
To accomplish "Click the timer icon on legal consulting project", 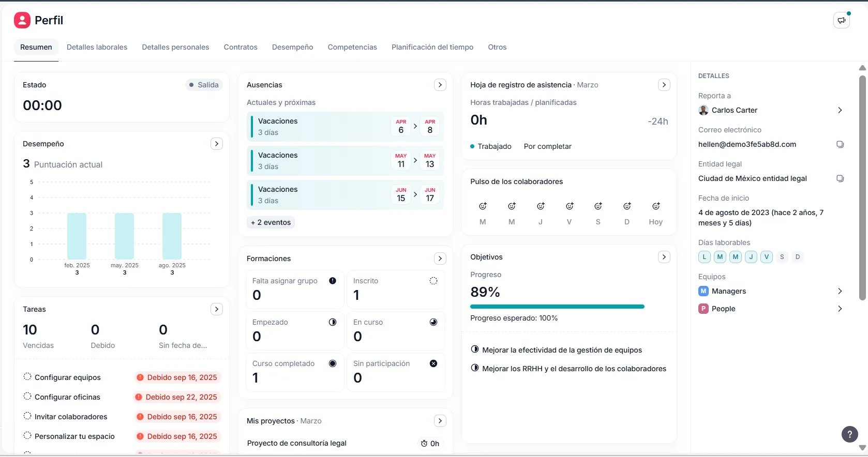I will click(x=424, y=444).
